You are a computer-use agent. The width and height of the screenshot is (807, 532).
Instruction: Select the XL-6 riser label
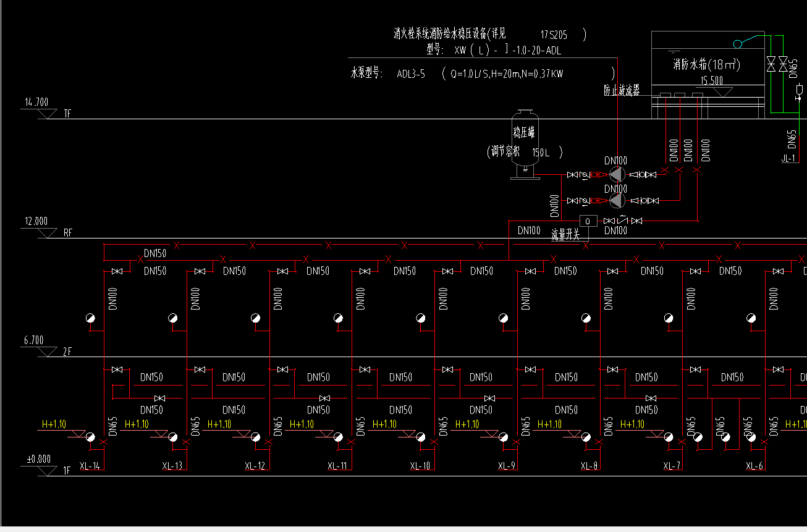[x=754, y=466]
